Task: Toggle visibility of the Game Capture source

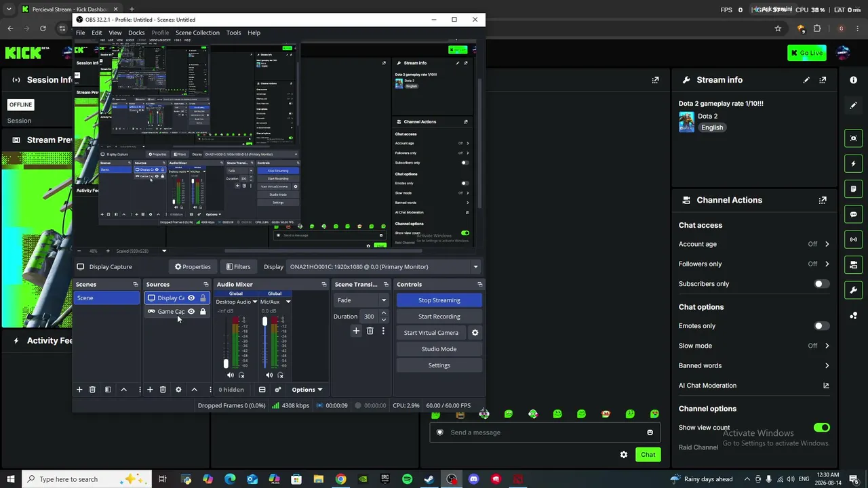Action: point(191,312)
